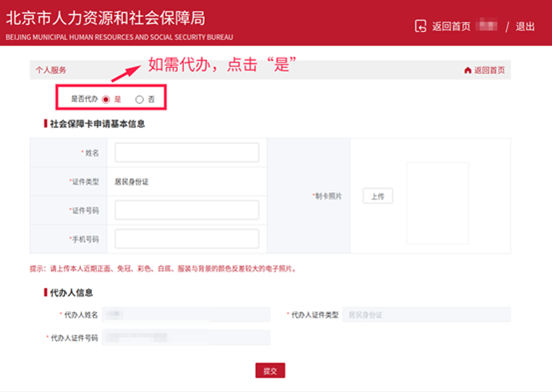Click the 代办人证件号码 field

pyautogui.click(x=186, y=338)
